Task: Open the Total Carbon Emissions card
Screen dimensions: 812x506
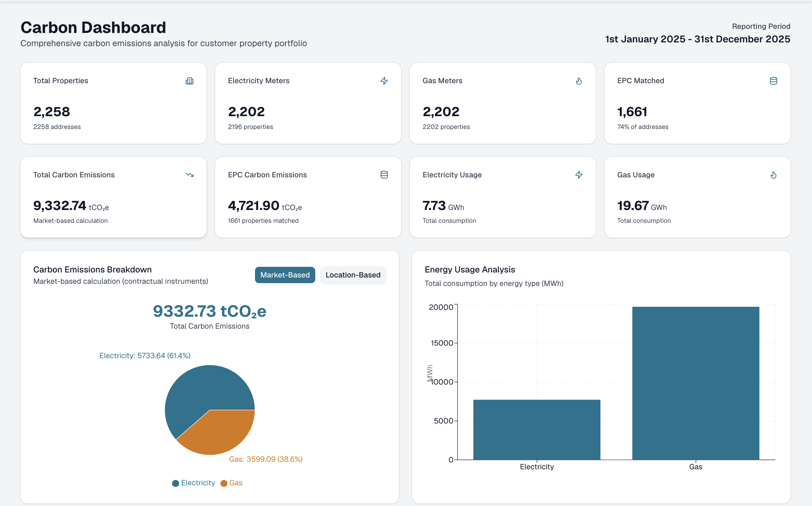Action: point(113,197)
